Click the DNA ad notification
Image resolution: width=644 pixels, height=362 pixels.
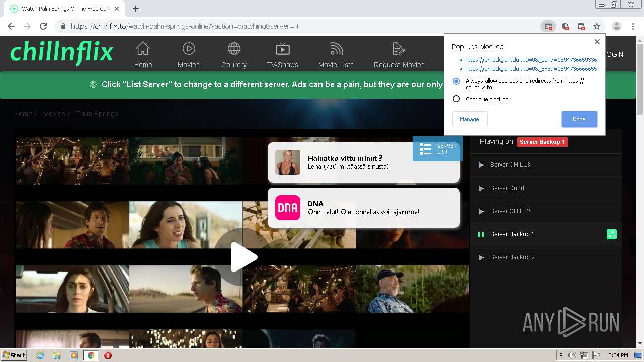point(364,208)
